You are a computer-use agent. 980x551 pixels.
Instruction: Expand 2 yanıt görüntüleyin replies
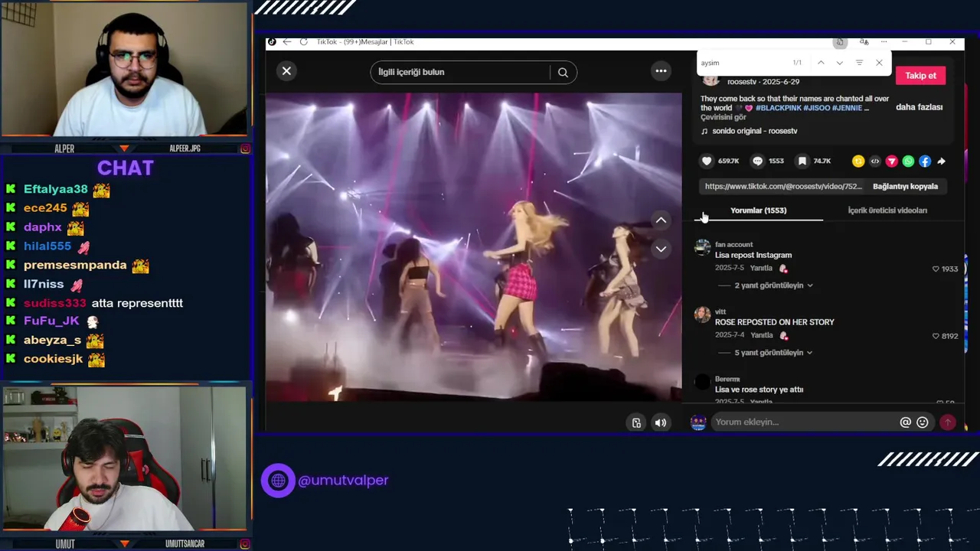tap(773, 285)
